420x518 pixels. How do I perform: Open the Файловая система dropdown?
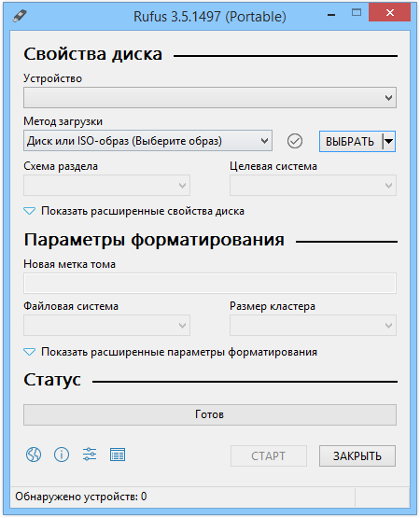click(106, 326)
